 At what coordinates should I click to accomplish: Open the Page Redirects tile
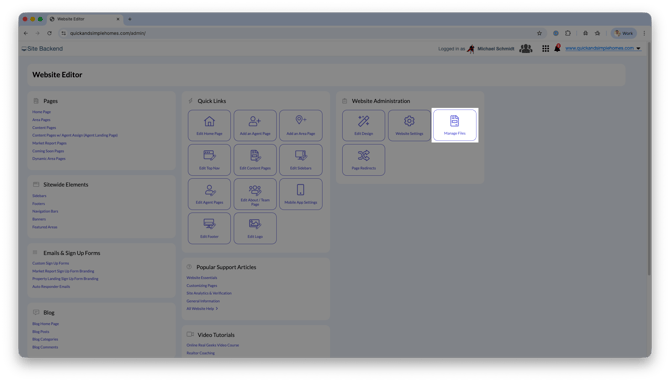[x=364, y=160]
